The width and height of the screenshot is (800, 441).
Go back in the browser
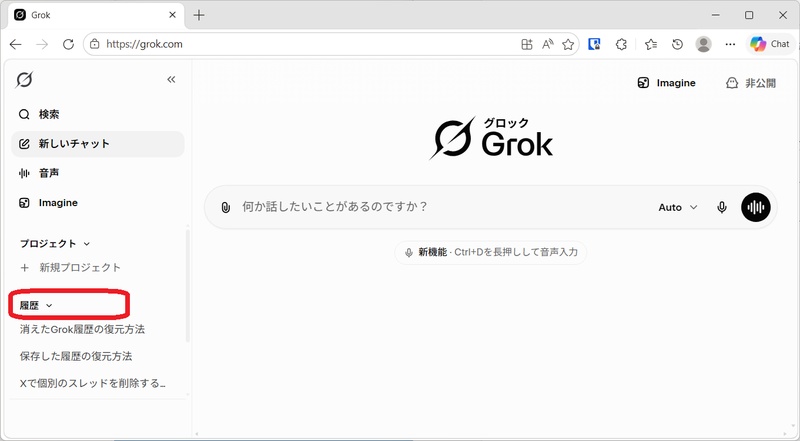[x=16, y=44]
